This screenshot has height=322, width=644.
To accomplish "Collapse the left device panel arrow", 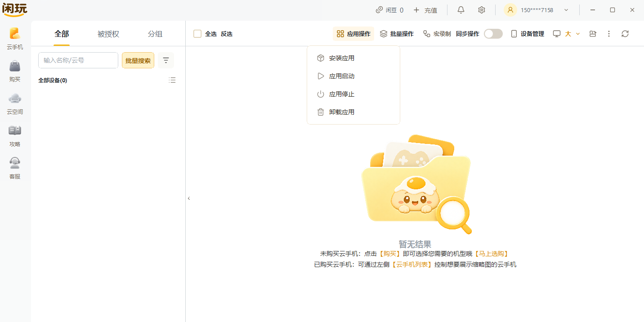I will click(x=189, y=198).
